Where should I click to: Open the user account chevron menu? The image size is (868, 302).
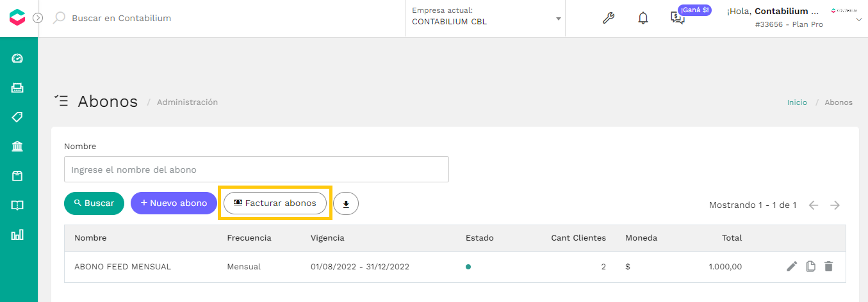point(859,20)
